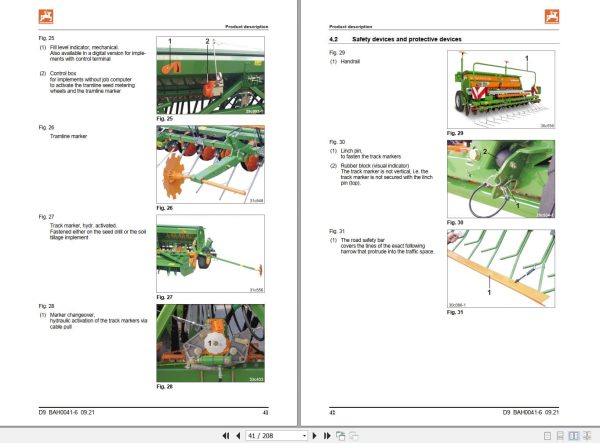
Task: Jump to the last page
Action: coord(327,436)
